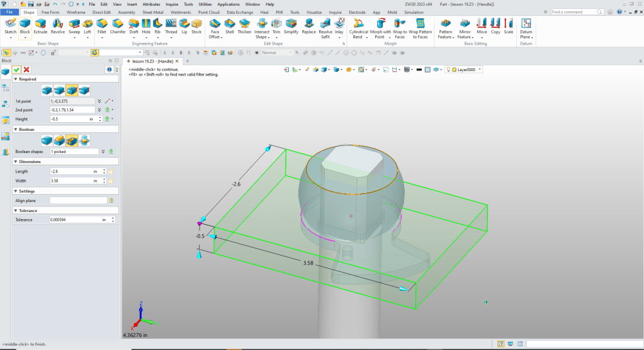Select the Base boolean option icon

[x=47, y=140]
